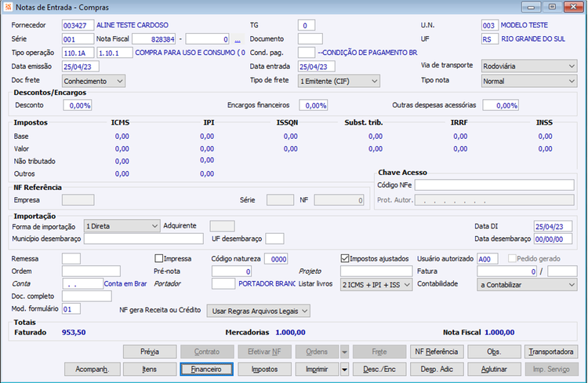Open the Prévia preview button
588x383 pixels.
(149, 352)
